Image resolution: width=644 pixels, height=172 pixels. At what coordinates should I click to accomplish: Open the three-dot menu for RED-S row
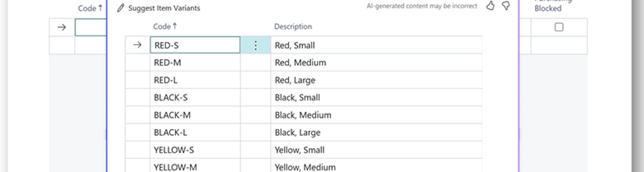(256, 45)
